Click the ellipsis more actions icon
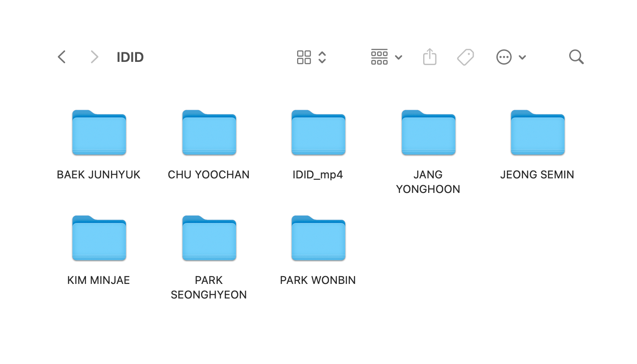 pos(504,57)
